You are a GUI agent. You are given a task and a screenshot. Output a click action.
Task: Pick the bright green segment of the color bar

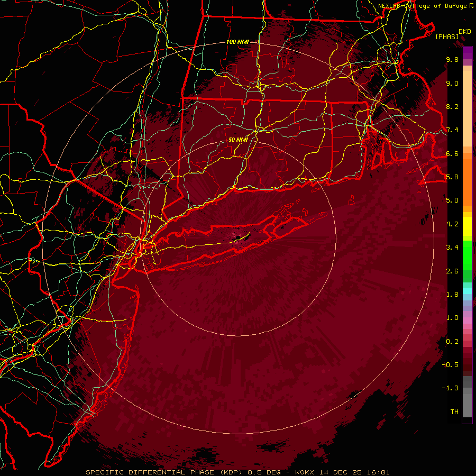click(x=467, y=255)
